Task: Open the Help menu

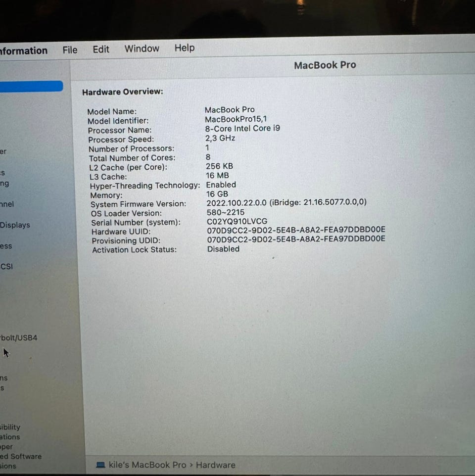Action: 185,48
